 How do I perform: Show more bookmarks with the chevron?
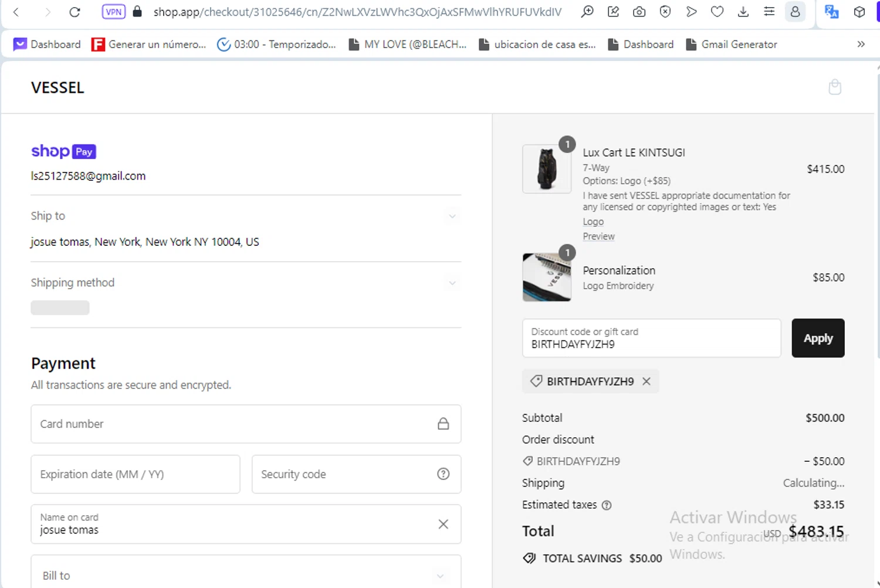(861, 45)
